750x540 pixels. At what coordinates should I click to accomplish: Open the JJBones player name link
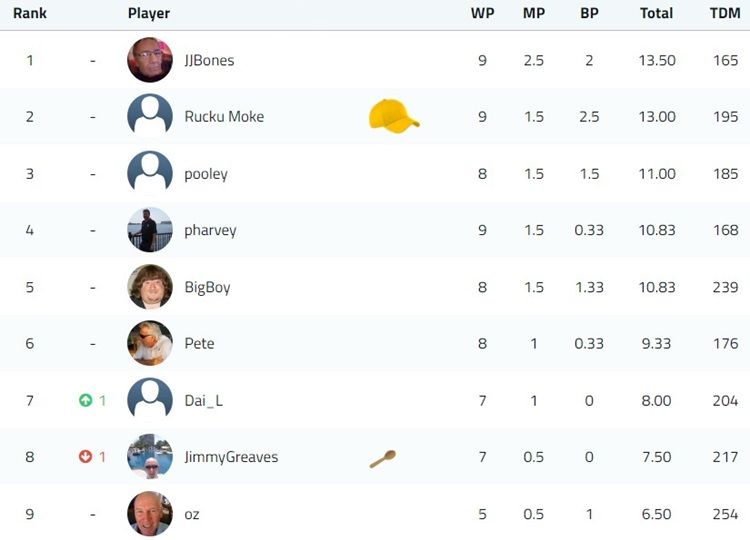210,60
